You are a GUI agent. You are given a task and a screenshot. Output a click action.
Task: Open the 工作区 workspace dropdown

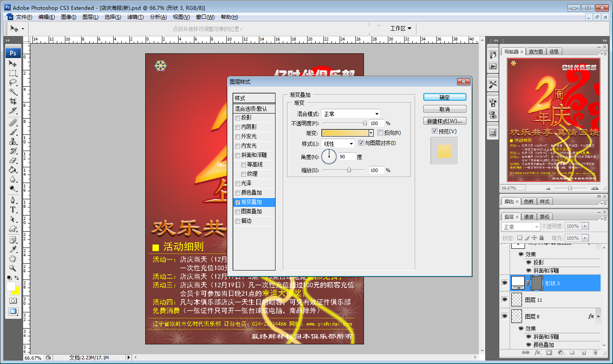tap(401, 28)
